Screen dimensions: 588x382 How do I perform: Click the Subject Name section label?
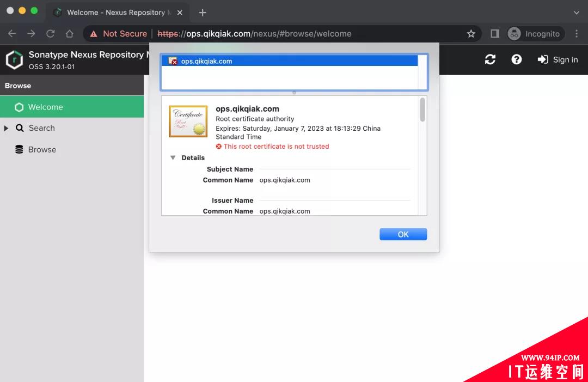[230, 169]
